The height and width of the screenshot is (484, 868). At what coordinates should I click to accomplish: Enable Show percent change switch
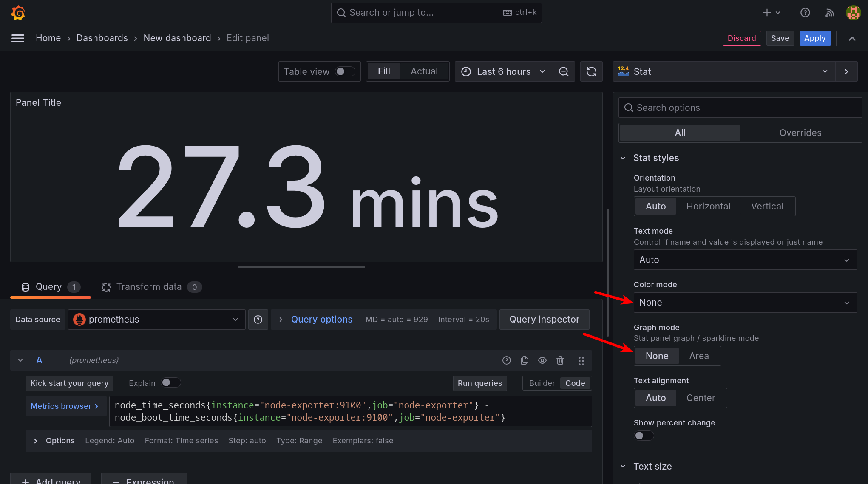click(x=644, y=436)
